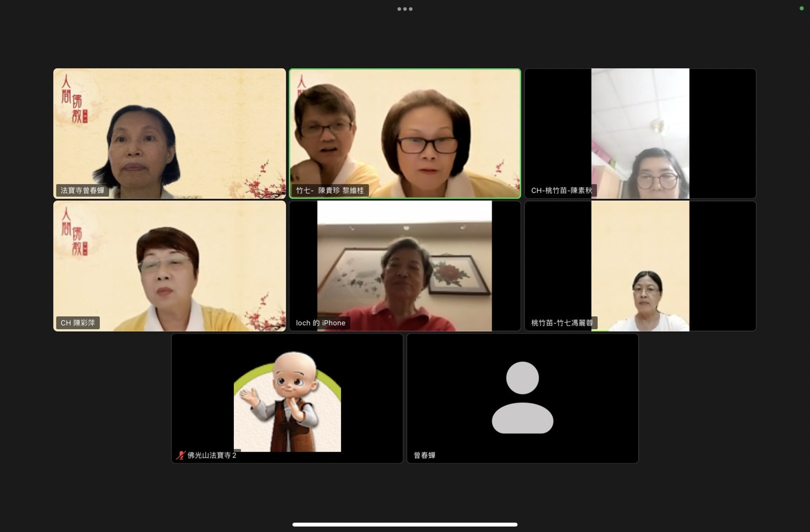The width and height of the screenshot is (810, 532).
Task: Tap the home indicator bar at bottom
Action: (404, 524)
